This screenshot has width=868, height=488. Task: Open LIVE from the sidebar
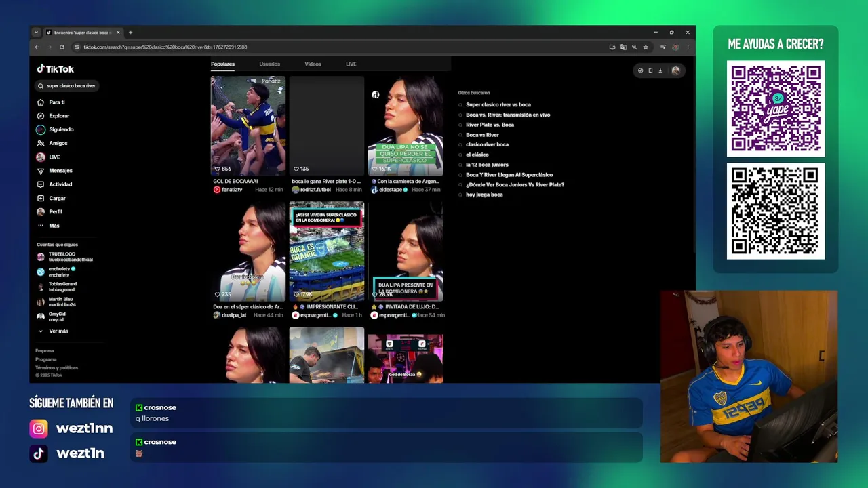[49, 157]
